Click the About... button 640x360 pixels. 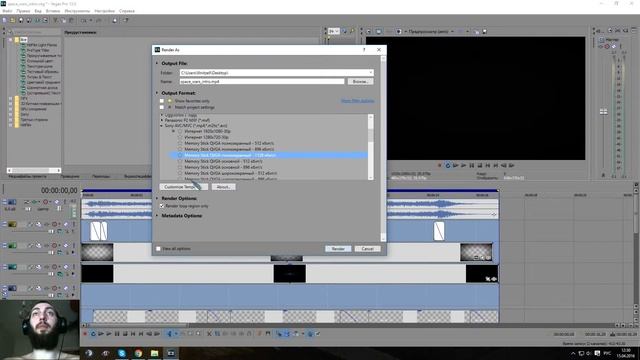[x=223, y=187]
